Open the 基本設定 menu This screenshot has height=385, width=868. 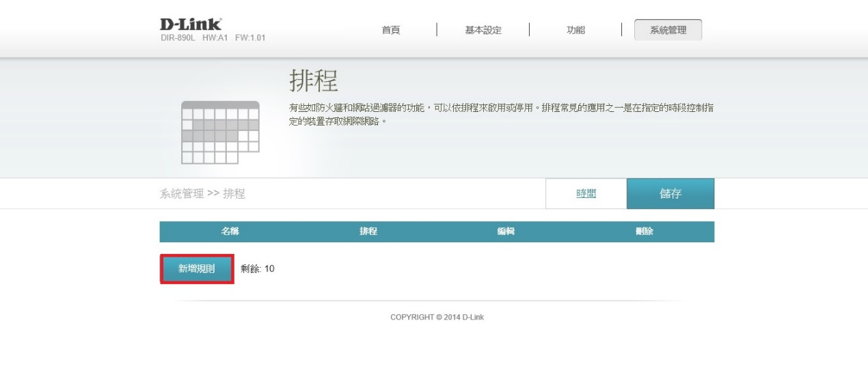(483, 30)
